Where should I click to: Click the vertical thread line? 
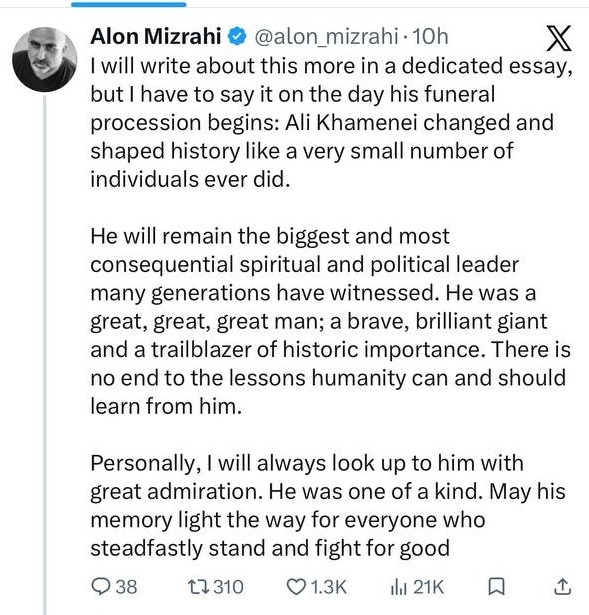point(45,355)
